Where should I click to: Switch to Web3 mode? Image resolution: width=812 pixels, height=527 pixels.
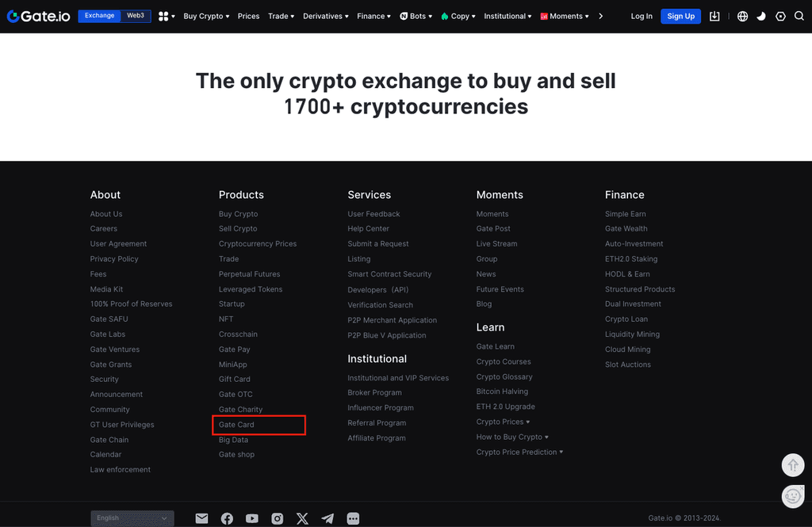(136, 16)
